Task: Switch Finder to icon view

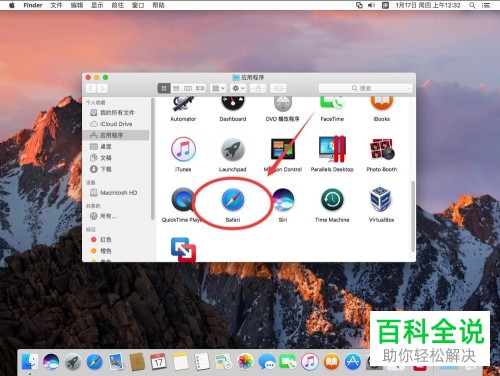Action: click(164, 88)
